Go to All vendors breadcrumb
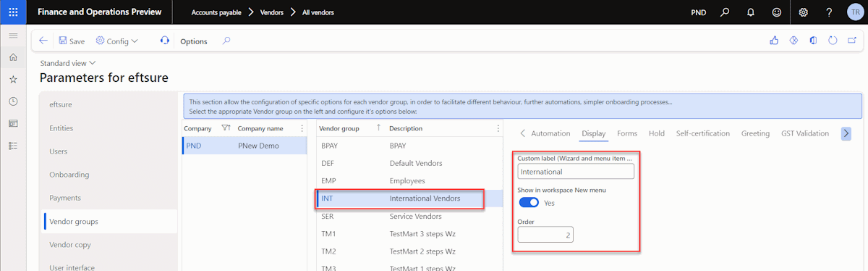This screenshot has height=271, width=868. point(318,12)
